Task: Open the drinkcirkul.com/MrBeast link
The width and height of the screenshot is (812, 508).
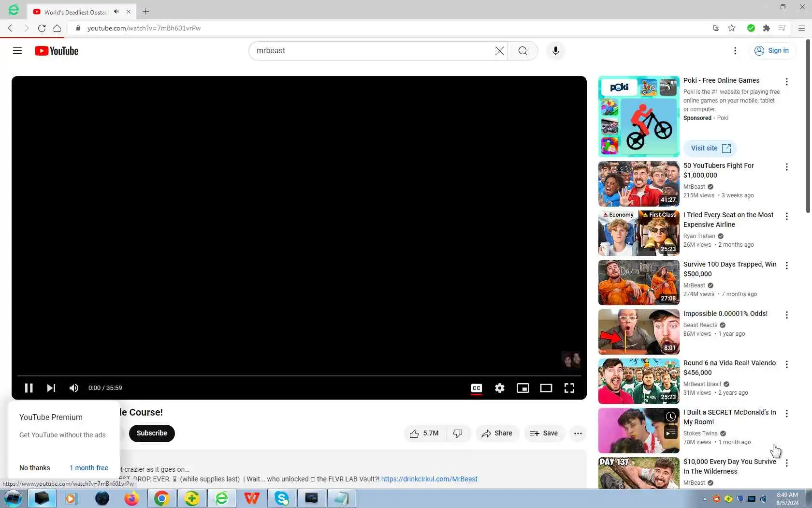Action: click(x=429, y=479)
